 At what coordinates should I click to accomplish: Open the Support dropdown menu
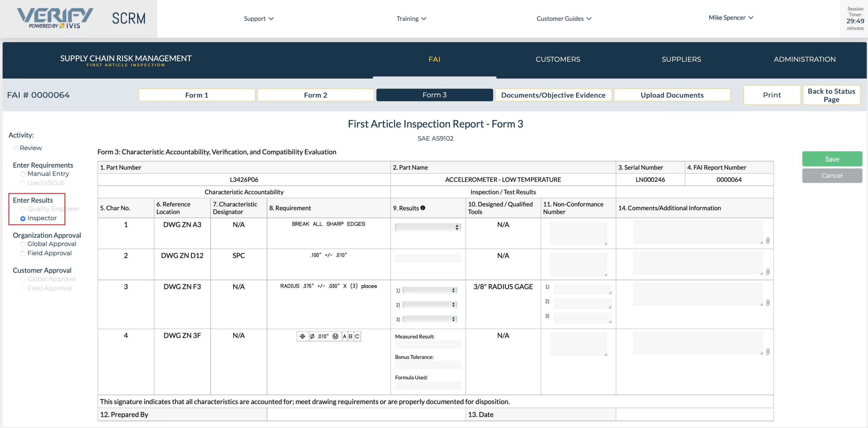[x=259, y=19]
